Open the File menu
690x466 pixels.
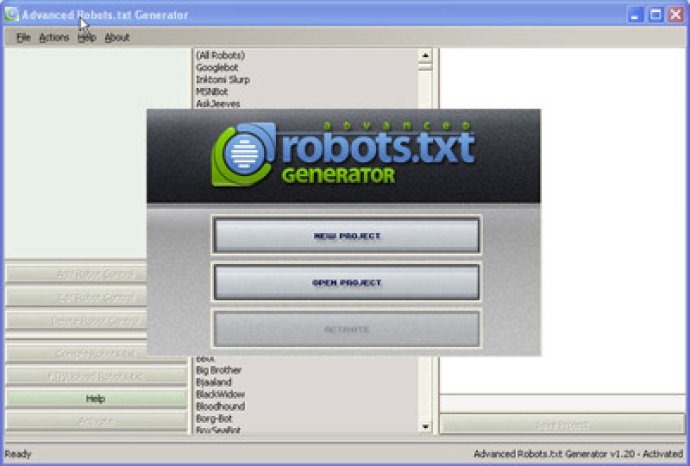[23, 38]
